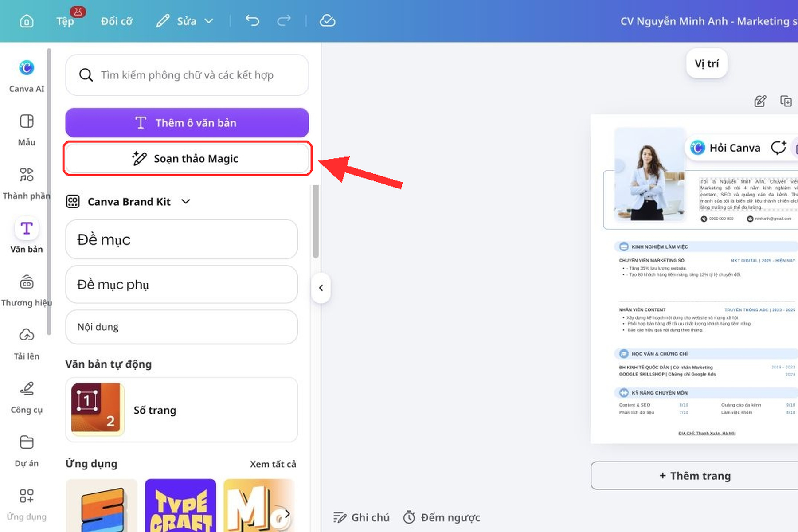Select the Văn bản tự động label
This screenshot has height=532, width=798.
(x=109, y=364)
